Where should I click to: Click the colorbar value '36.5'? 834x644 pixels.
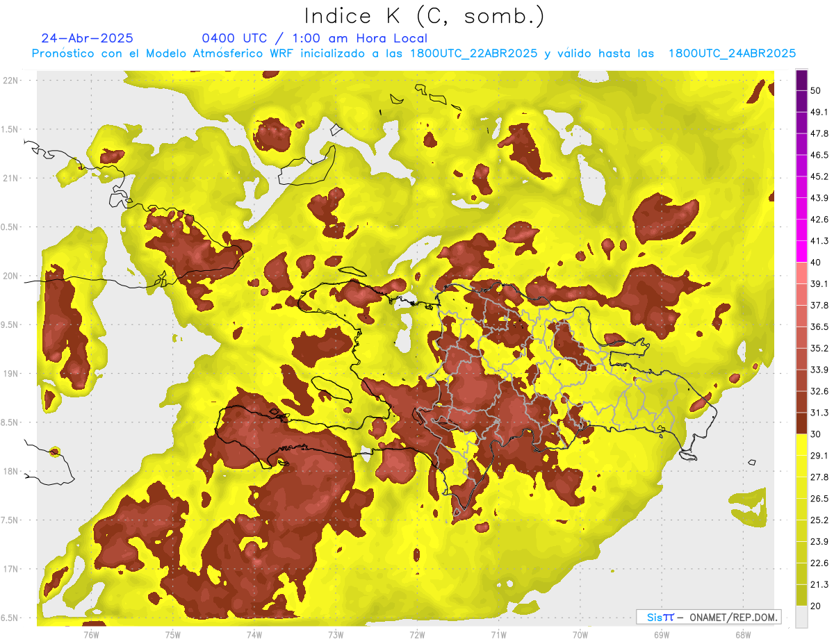819,327
